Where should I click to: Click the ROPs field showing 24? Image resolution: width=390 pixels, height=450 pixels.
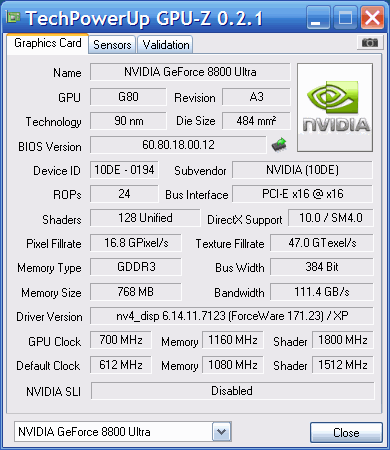(124, 194)
